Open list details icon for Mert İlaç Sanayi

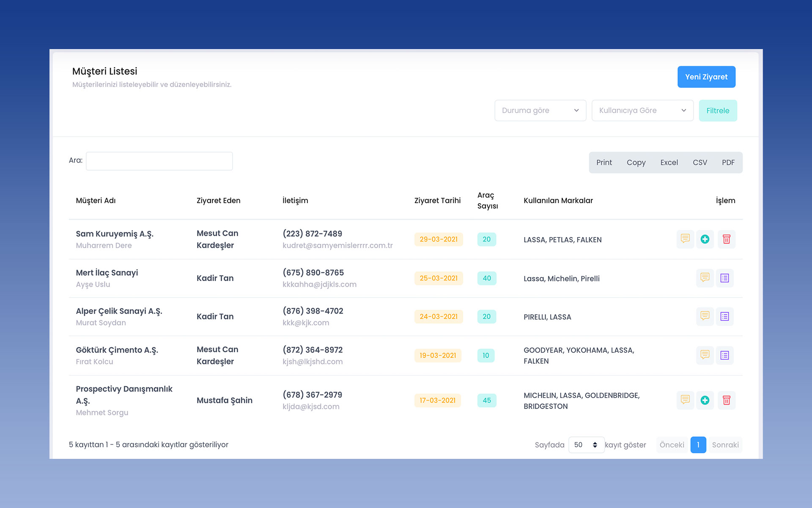pyautogui.click(x=725, y=278)
